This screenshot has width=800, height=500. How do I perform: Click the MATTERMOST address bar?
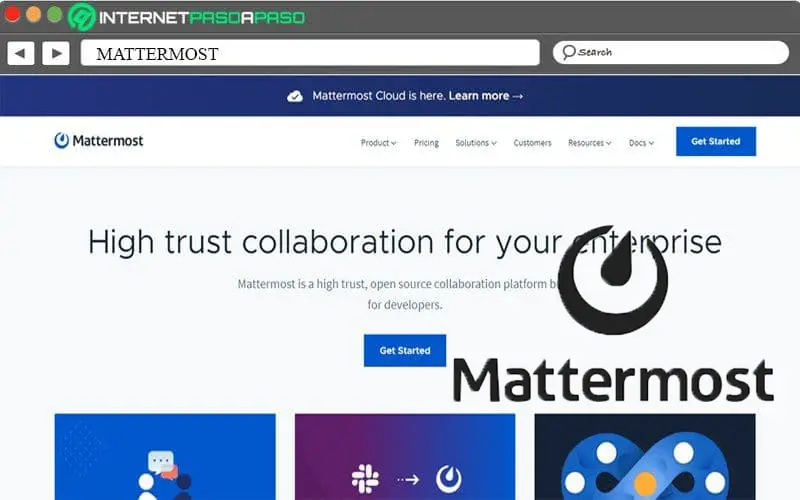pos(310,53)
